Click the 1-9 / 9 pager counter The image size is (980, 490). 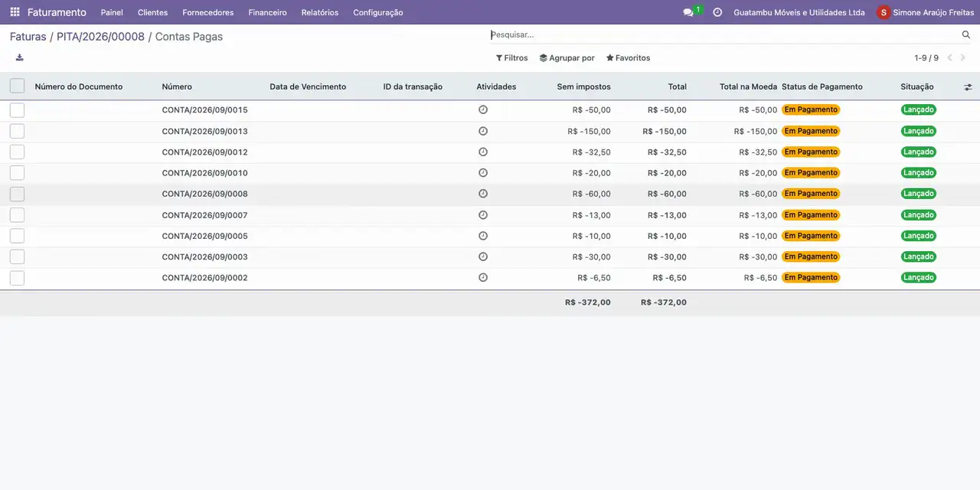tap(926, 57)
